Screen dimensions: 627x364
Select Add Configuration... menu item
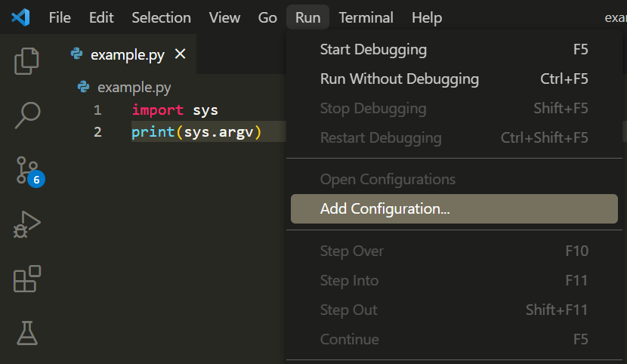click(x=454, y=209)
